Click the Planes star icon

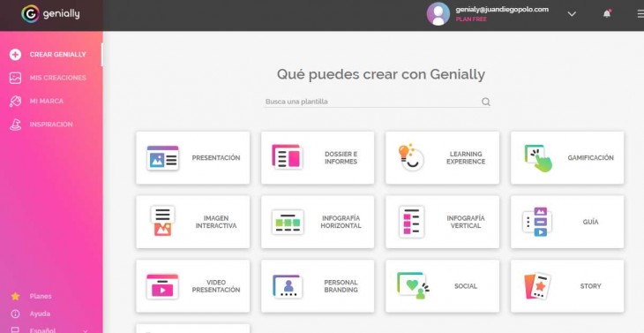pyautogui.click(x=15, y=297)
